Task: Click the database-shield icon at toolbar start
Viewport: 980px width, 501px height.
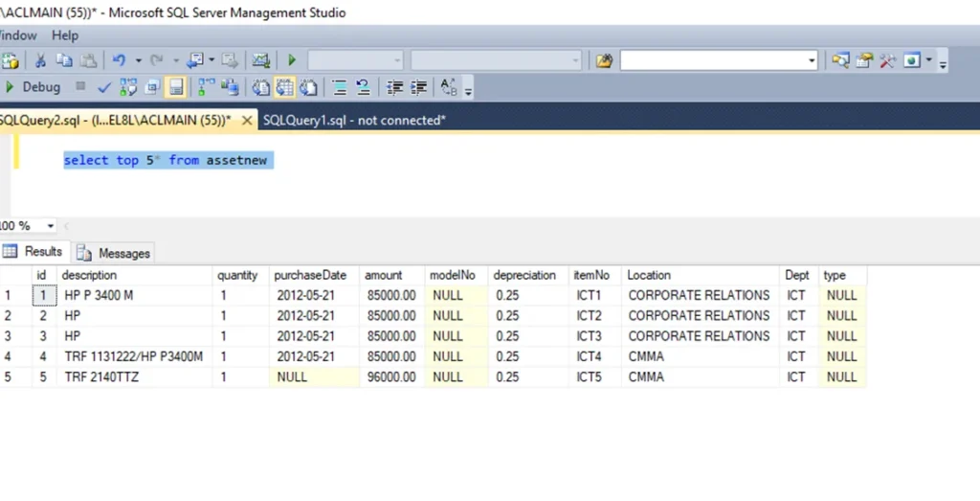Action: (10, 60)
